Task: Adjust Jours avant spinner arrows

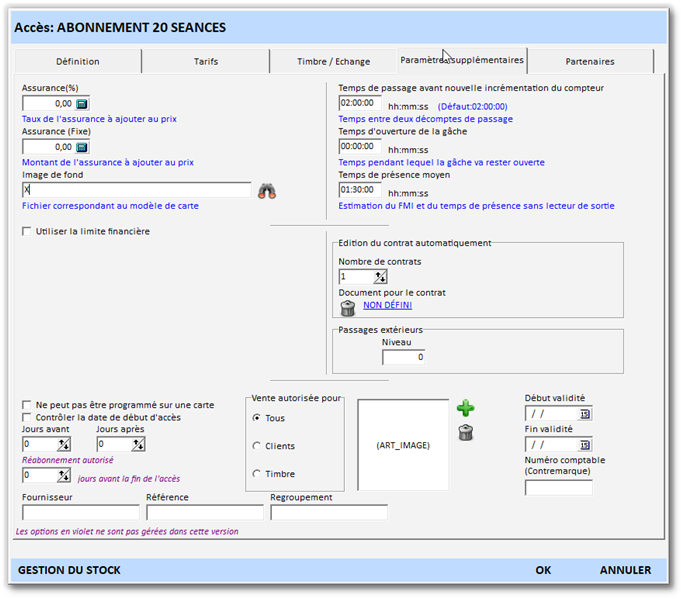Action: (x=64, y=445)
